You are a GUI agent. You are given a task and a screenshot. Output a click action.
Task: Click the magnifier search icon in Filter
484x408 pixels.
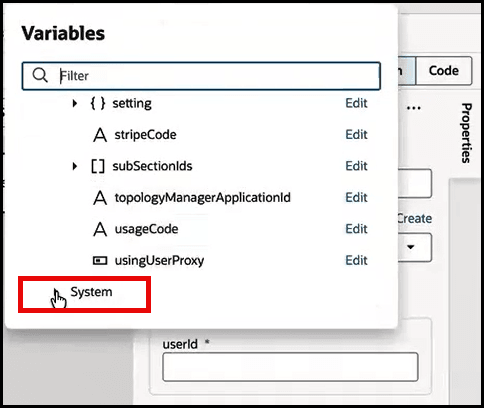click(40, 75)
